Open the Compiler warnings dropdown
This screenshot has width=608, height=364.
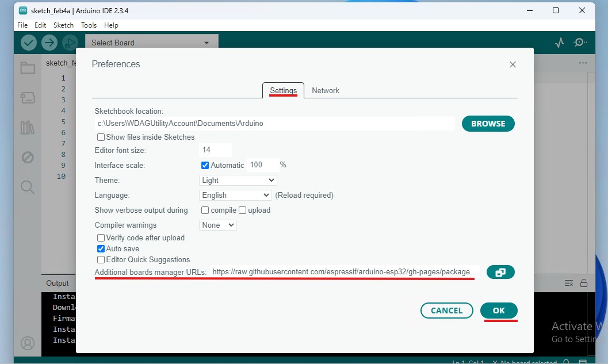(x=217, y=225)
